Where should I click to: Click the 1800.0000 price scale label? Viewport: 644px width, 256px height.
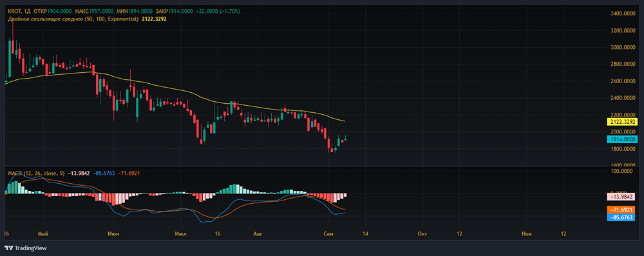click(x=623, y=148)
